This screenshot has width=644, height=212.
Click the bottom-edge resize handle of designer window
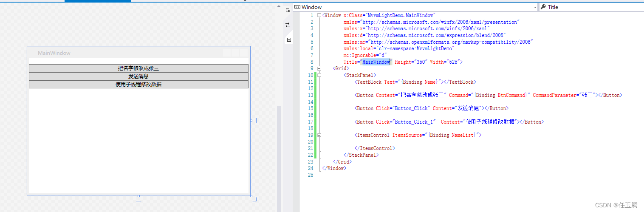coord(138,196)
